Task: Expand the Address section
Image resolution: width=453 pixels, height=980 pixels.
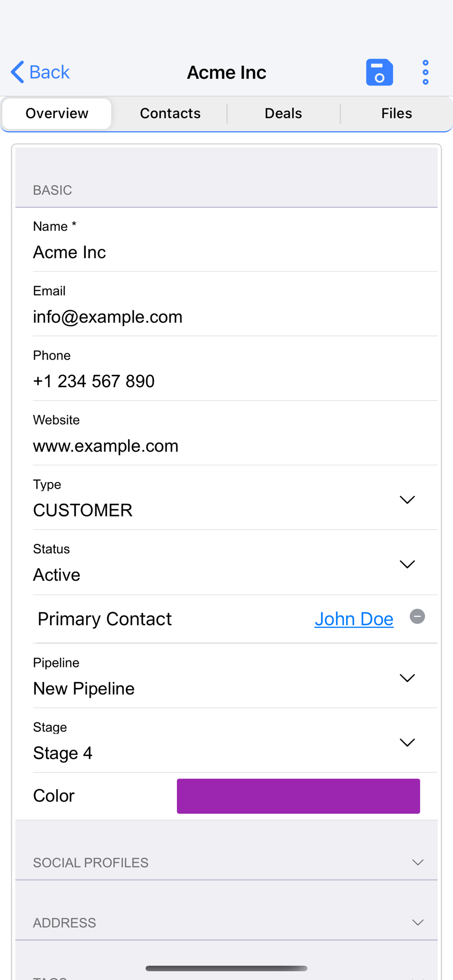Action: click(x=226, y=922)
